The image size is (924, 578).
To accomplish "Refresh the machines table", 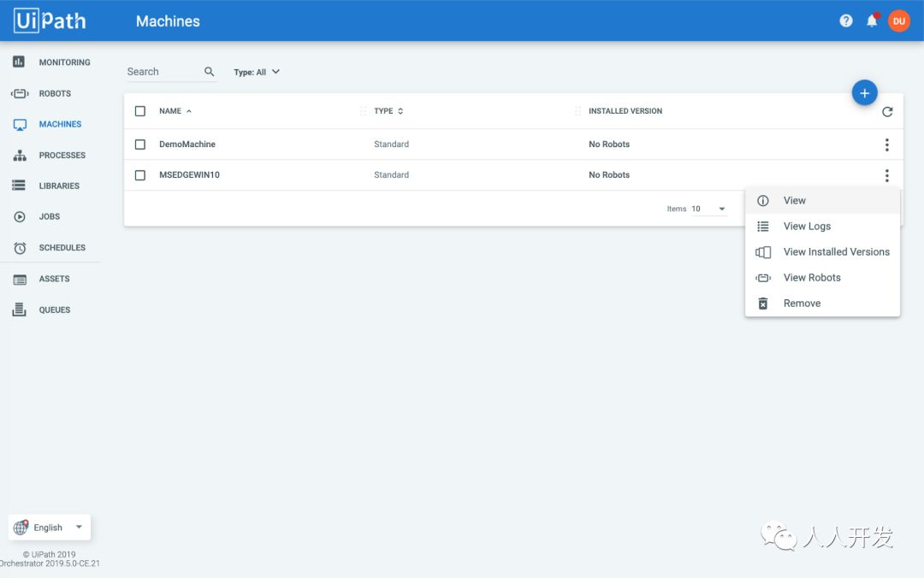I will (x=887, y=111).
